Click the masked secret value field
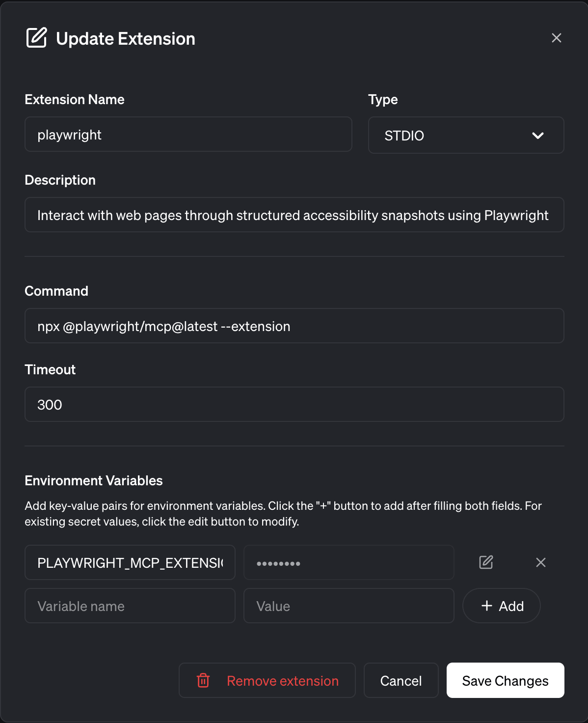This screenshot has width=588, height=723. pyautogui.click(x=348, y=562)
